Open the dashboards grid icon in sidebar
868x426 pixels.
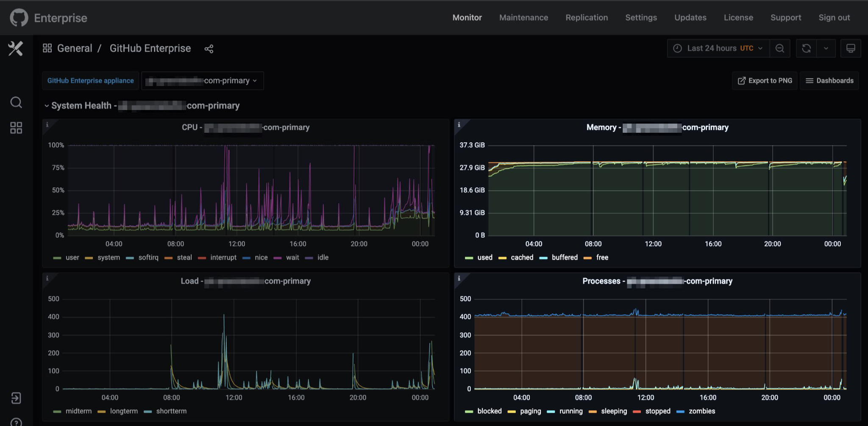(16, 128)
